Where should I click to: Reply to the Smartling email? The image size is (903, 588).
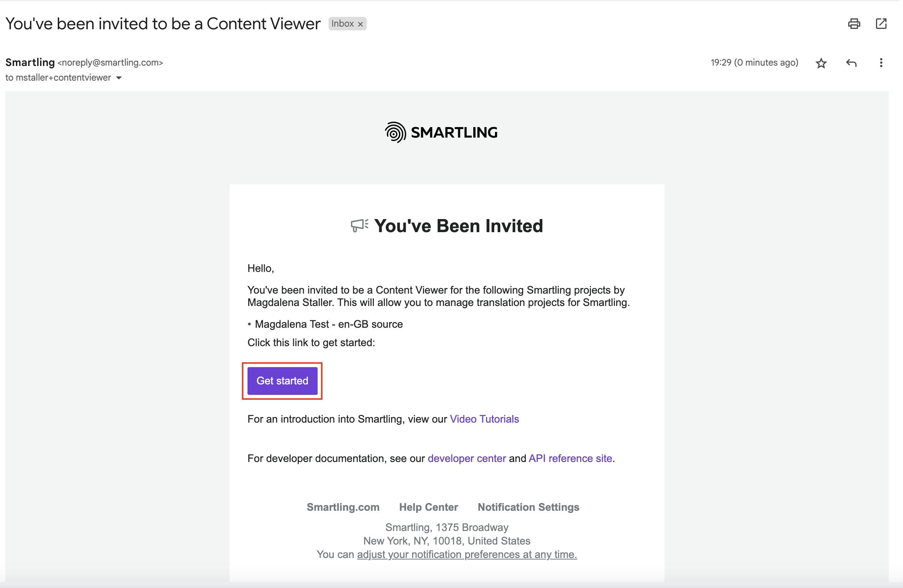click(851, 63)
